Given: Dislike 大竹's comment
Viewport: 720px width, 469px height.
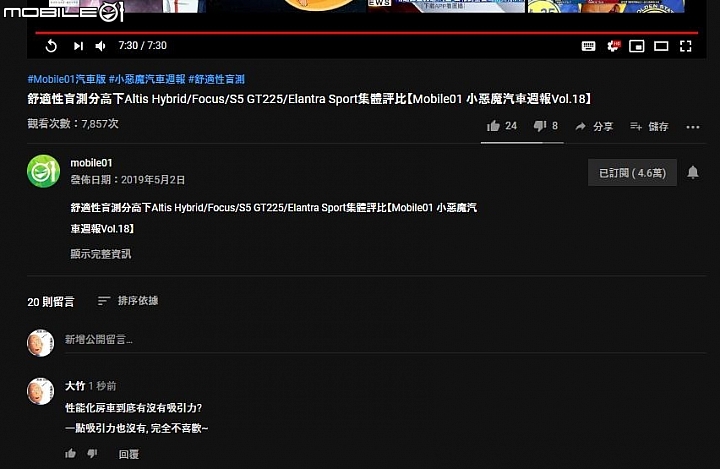Looking at the screenshot, I should coord(92,454).
